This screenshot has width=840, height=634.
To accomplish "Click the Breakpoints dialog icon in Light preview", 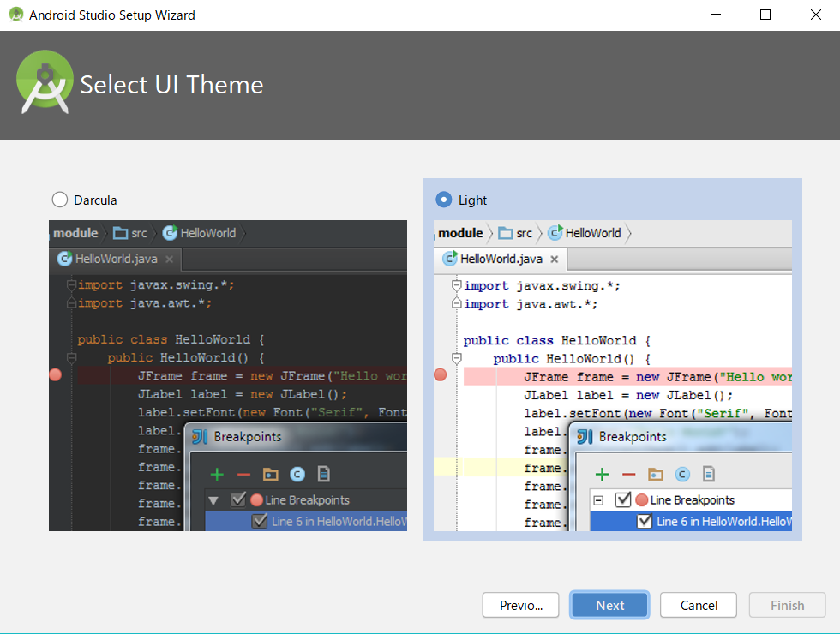I will coord(585,437).
